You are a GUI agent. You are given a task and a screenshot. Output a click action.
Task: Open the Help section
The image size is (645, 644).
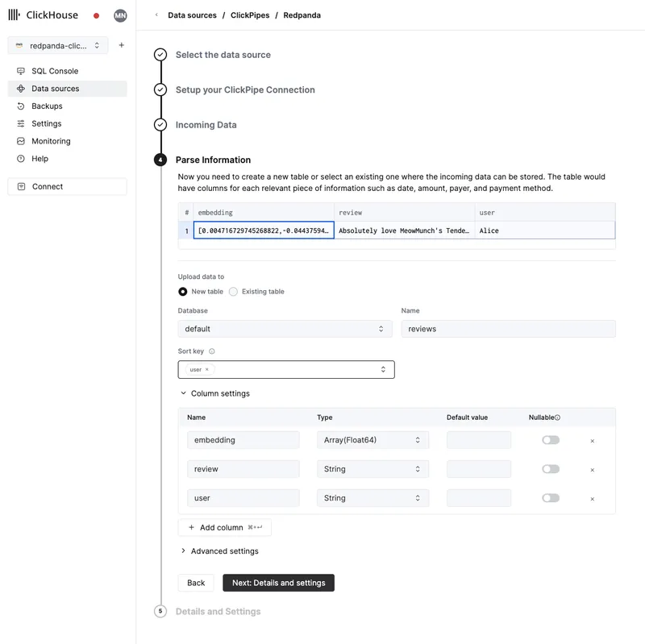click(x=38, y=158)
